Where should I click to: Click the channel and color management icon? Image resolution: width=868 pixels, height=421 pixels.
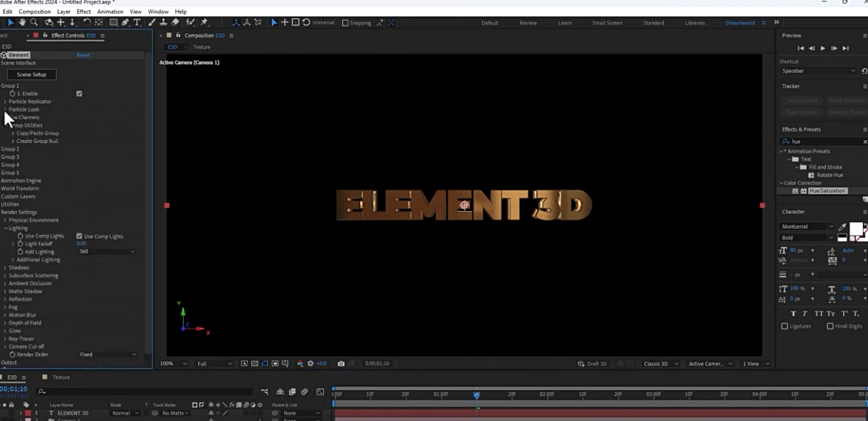point(300,364)
